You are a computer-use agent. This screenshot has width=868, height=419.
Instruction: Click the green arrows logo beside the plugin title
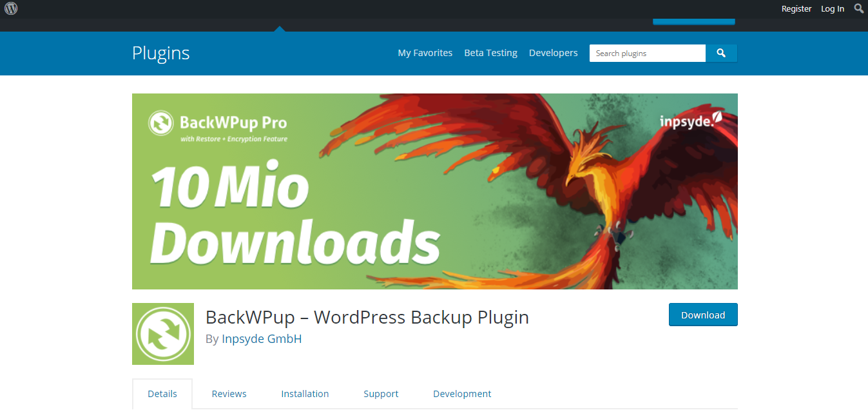click(x=162, y=333)
